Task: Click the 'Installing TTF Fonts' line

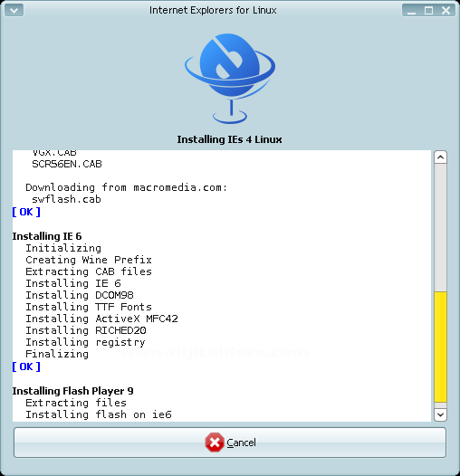Action: 89,307
